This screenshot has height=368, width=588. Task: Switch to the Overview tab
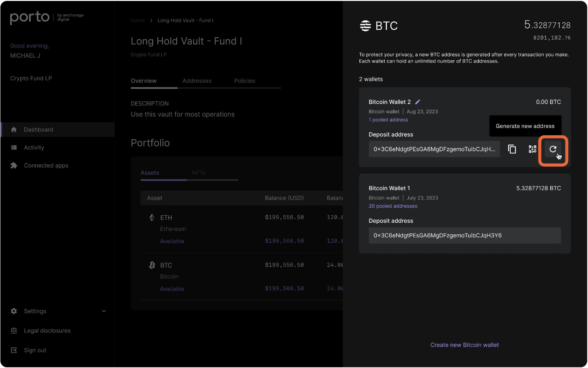143,81
